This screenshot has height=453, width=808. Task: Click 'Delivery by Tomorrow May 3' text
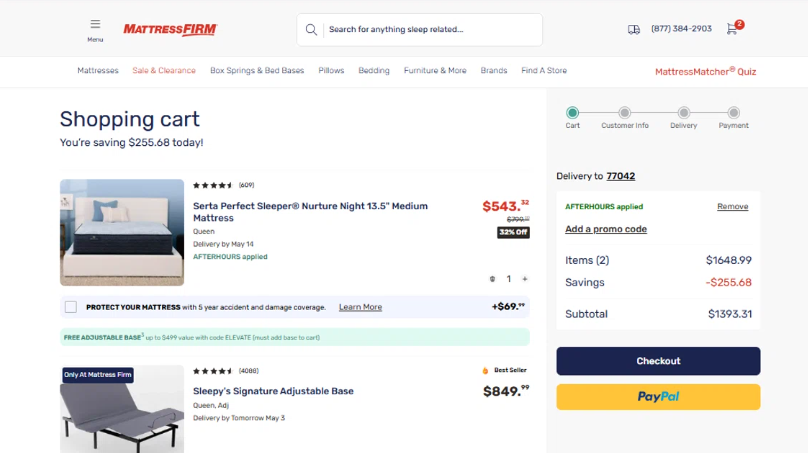point(239,418)
